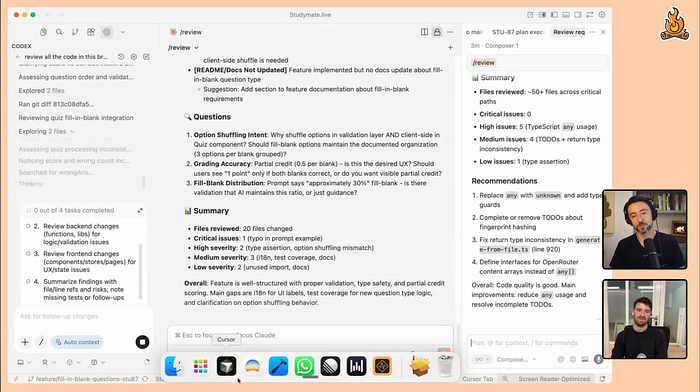Expand the sidebar views overflow chevron
This screenshot has width=700, height=392.
(x=123, y=32)
